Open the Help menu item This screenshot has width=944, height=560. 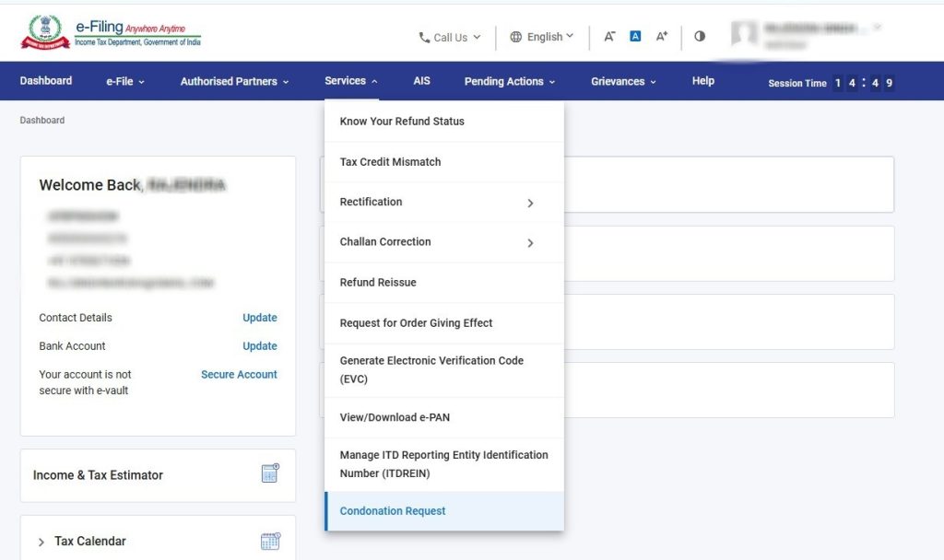(x=703, y=81)
